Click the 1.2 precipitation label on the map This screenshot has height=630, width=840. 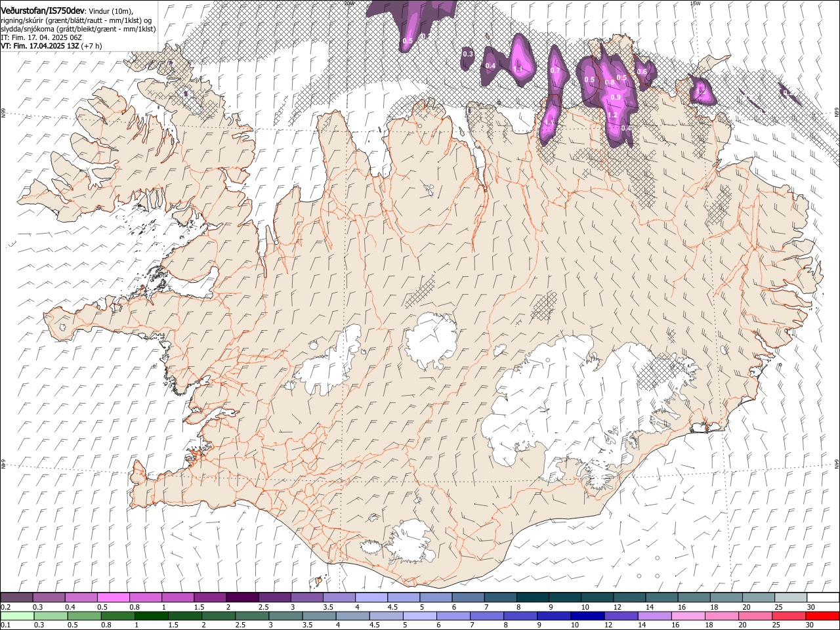612,115
